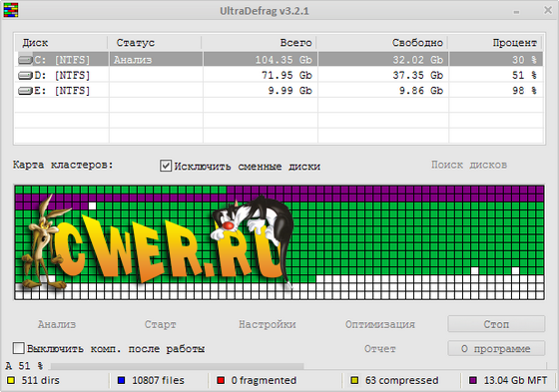Select the E: drive icon
The image size is (559, 392).
coord(25,91)
